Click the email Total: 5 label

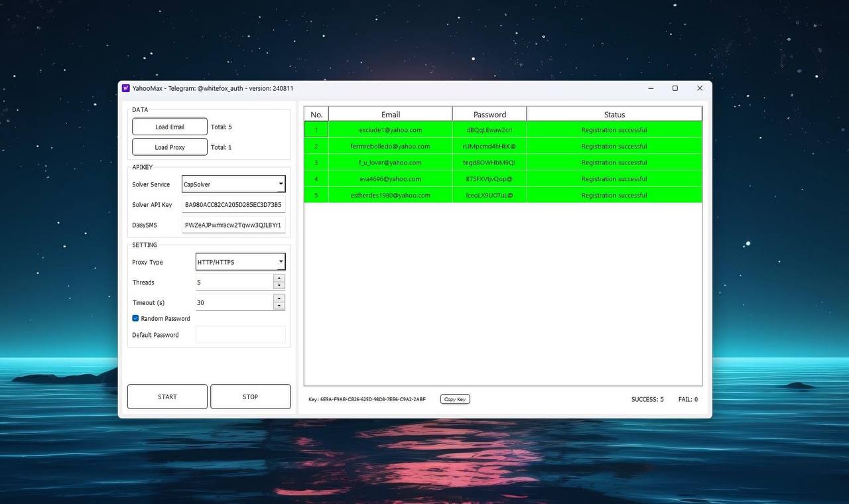tap(222, 127)
